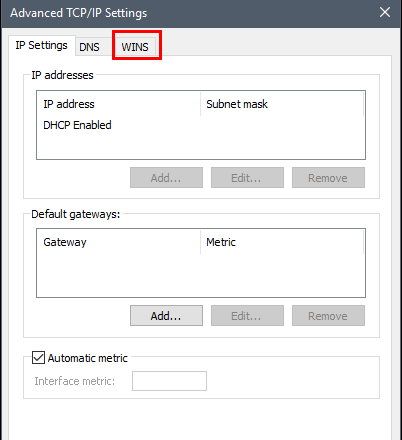Viewport: 402px width, 440px height.
Task: Click the IP address column header
Action: (119, 104)
